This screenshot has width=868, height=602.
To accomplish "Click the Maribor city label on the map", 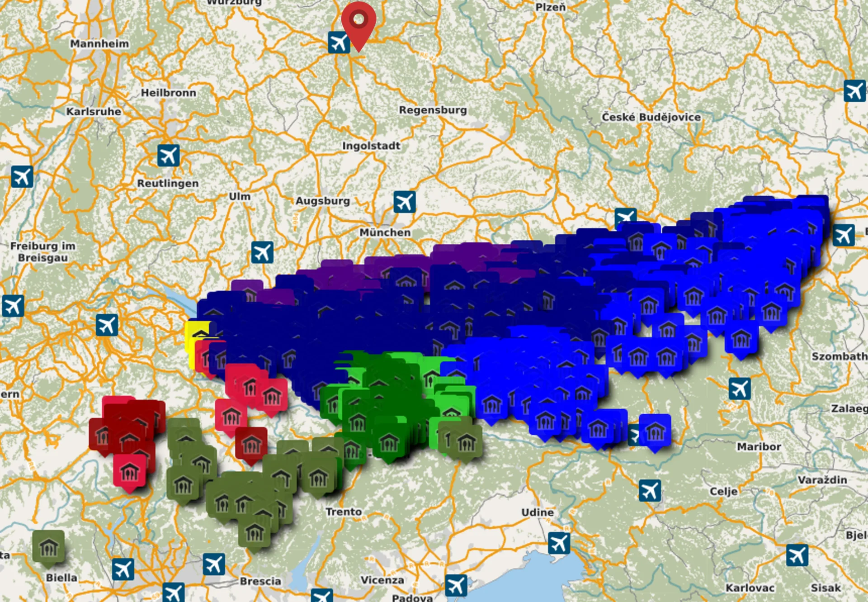I will (759, 446).
